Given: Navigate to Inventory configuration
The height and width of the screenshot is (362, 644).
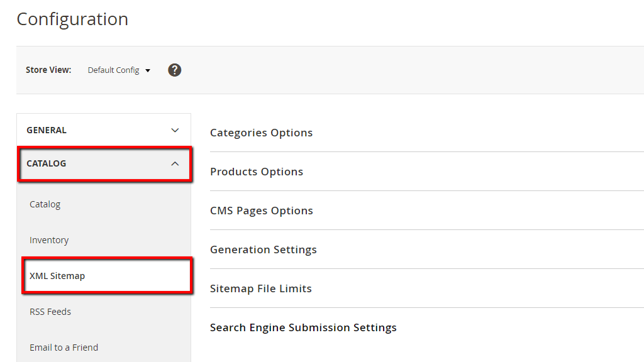Looking at the screenshot, I should pyautogui.click(x=49, y=239).
